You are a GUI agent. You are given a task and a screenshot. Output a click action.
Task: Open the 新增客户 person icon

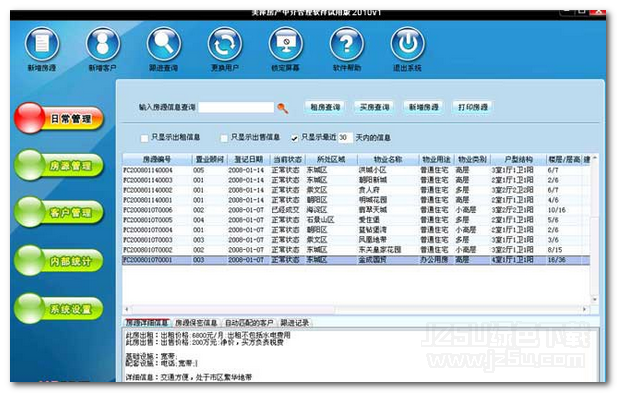103,44
